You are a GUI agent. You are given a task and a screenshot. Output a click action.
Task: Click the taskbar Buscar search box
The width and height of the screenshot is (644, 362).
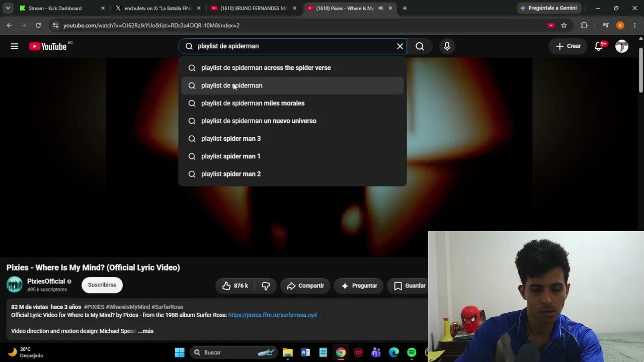click(234, 352)
